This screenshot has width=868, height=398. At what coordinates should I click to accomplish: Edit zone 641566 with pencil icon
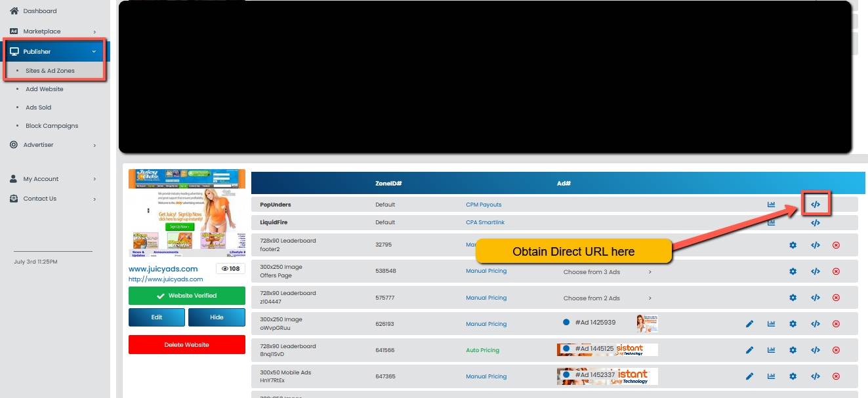tap(750, 350)
